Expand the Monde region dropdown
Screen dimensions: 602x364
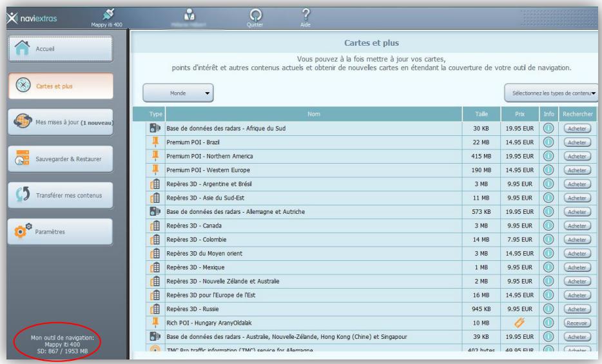pos(178,93)
